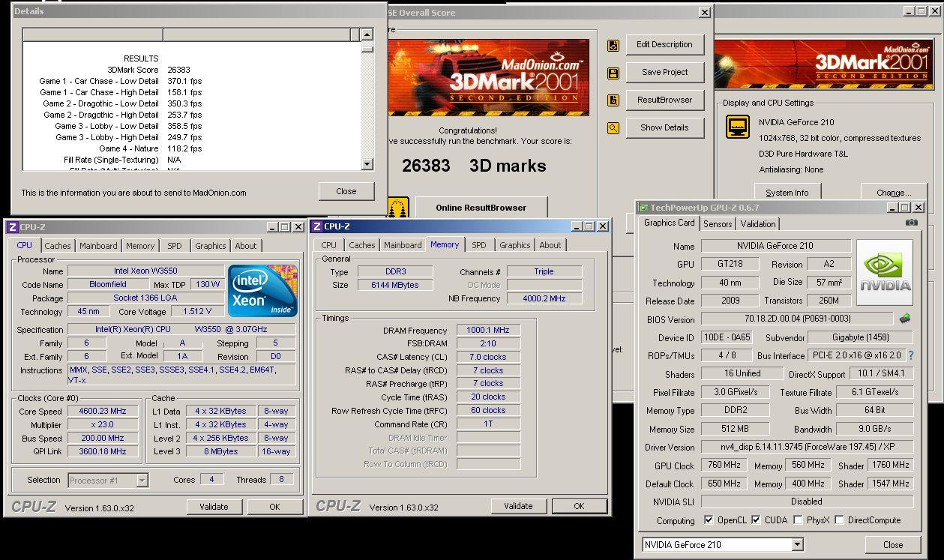
Task: Click the GPU-Z title bar icon
Action: (x=643, y=208)
